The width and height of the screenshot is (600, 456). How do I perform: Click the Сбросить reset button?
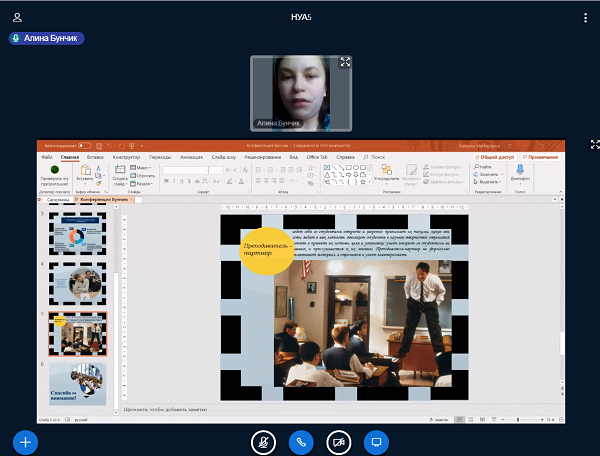(142, 176)
